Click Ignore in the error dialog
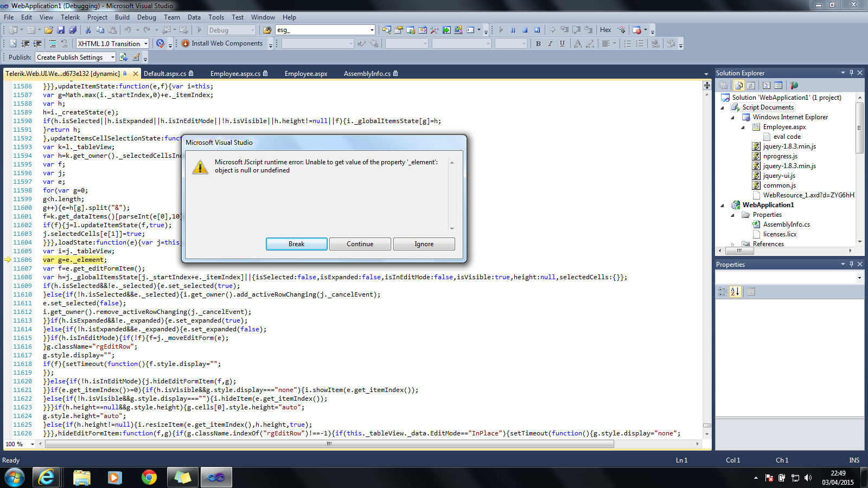Image resolution: width=868 pixels, height=488 pixels. click(424, 244)
